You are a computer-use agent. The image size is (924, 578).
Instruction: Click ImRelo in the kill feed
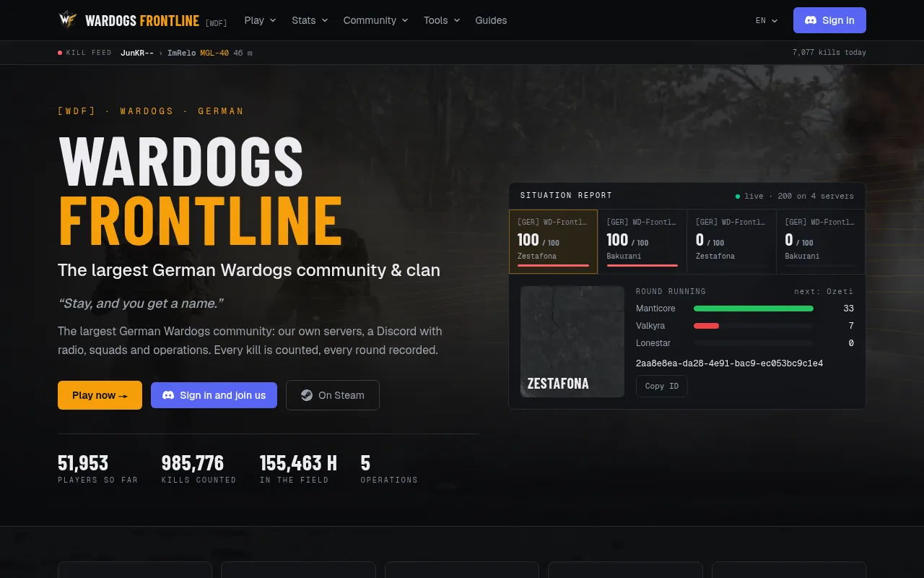click(x=181, y=53)
